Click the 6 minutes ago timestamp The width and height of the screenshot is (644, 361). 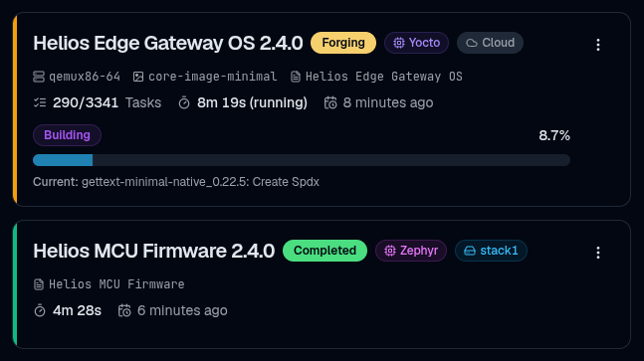(182, 310)
